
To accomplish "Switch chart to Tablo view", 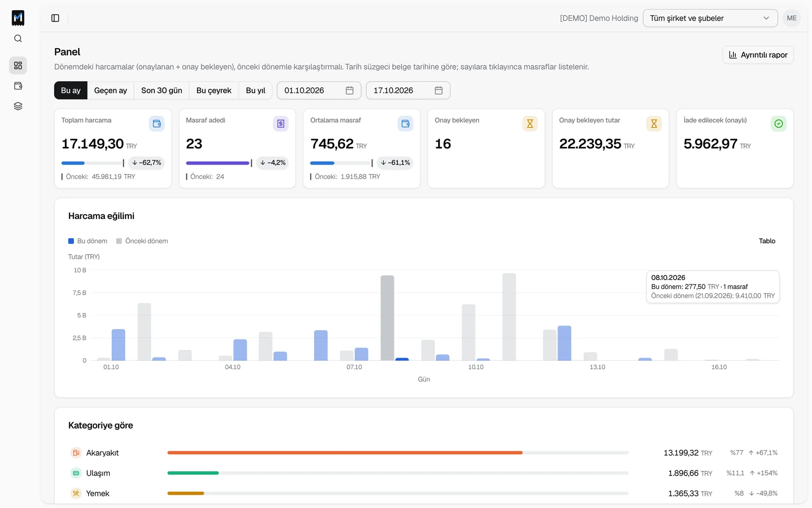I will coord(767,241).
